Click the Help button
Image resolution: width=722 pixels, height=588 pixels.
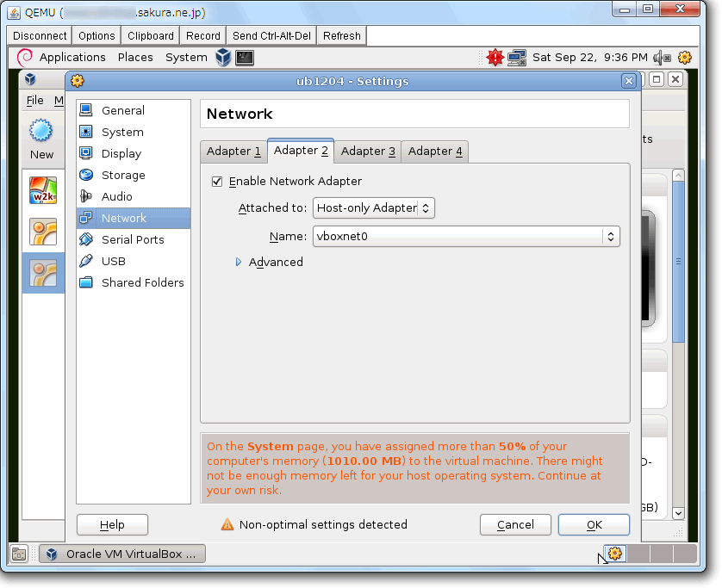112,524
